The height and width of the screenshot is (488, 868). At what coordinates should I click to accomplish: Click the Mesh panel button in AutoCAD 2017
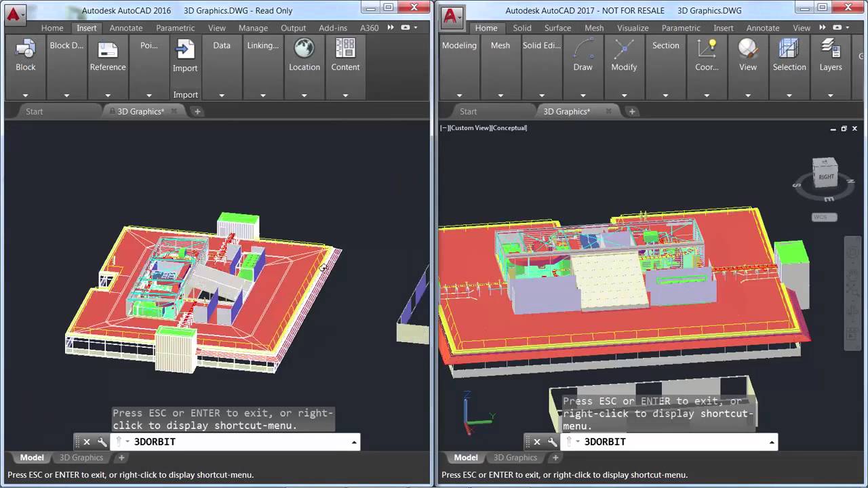[500, 45]
